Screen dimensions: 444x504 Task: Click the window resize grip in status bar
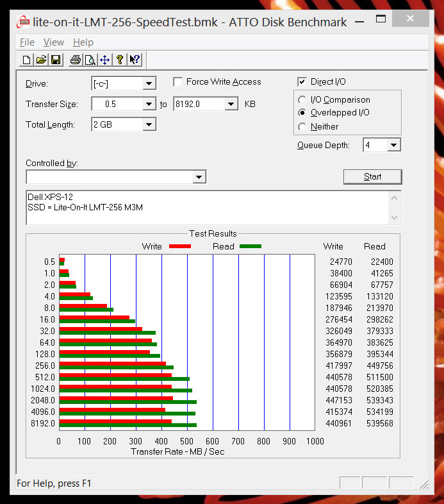(x=424, y=484)
